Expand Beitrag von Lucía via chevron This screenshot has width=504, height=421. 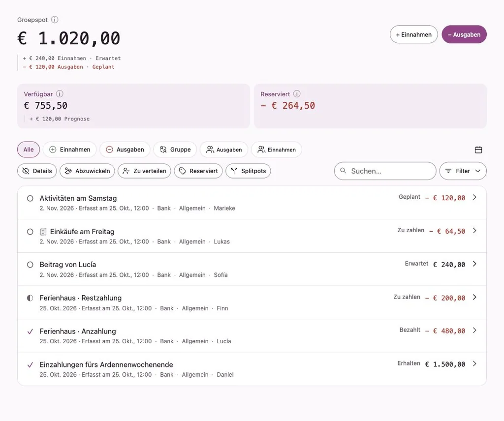click(474, 264)
